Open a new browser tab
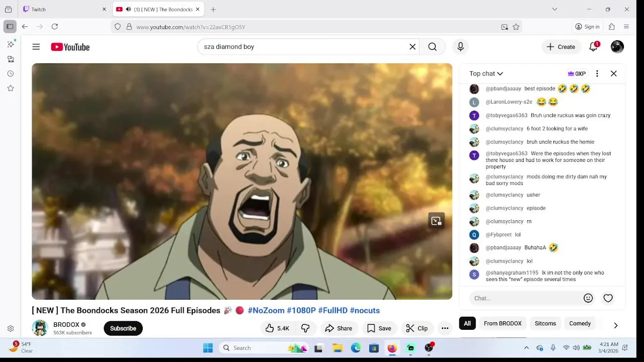This screenshot has width=644, height=362. [213, 9]
